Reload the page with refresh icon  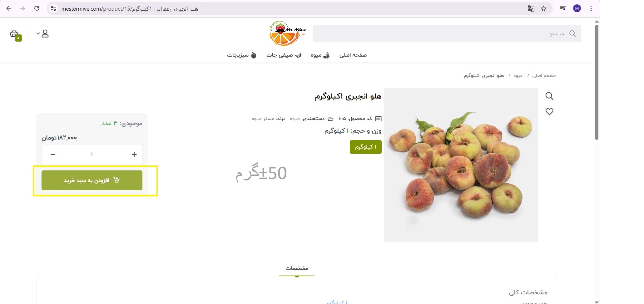click(x=37, y=8)
